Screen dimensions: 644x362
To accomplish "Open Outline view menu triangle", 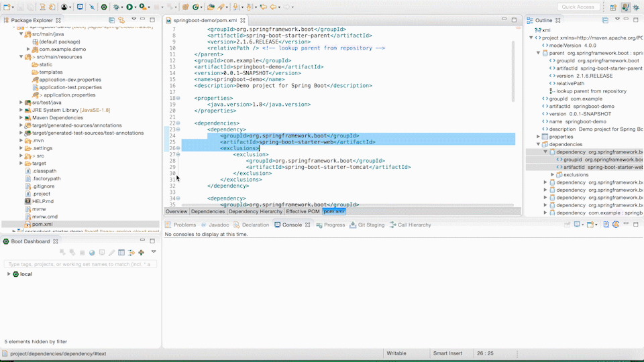I will pyautogui.click(x=617, y=19).
